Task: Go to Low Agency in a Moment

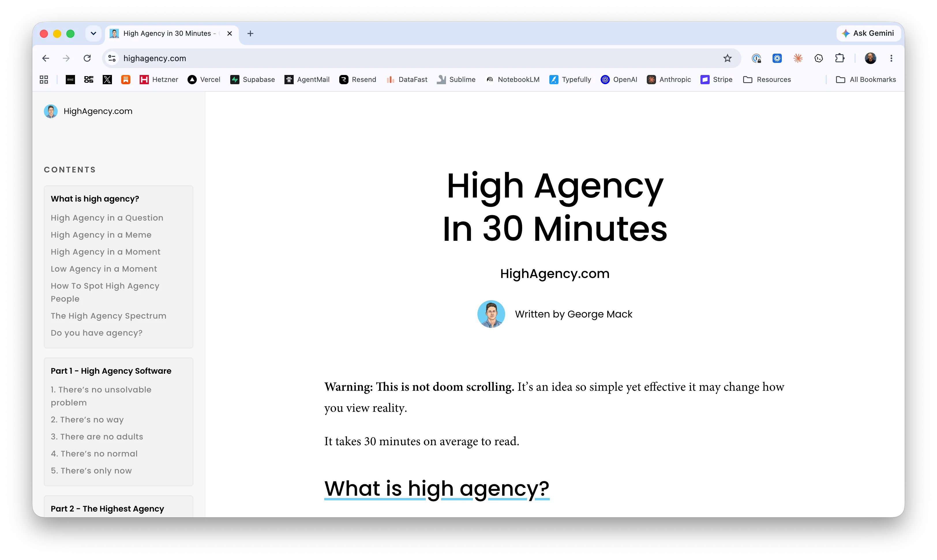Action: click(x=104, y=269)
